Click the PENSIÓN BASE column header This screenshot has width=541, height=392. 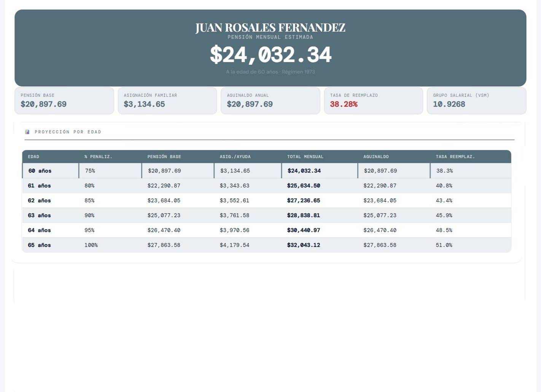tap(164, 157)
